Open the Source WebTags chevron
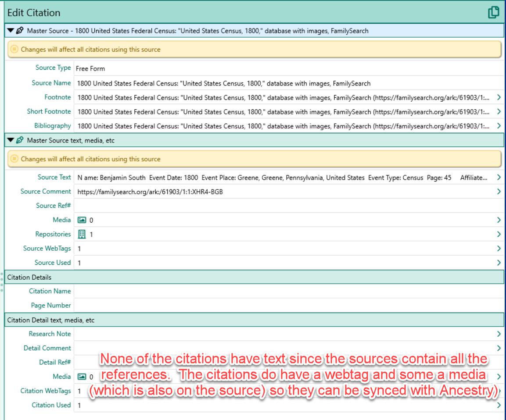The width and height of the screenshot is (506, 420). (499, 248)
